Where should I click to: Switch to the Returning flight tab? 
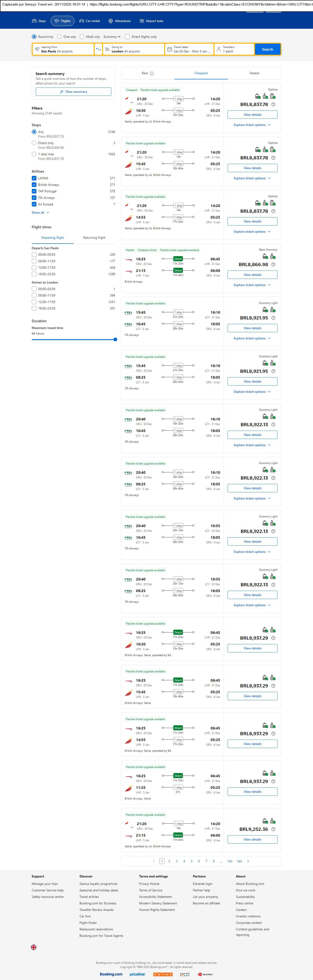coord(94,238)
